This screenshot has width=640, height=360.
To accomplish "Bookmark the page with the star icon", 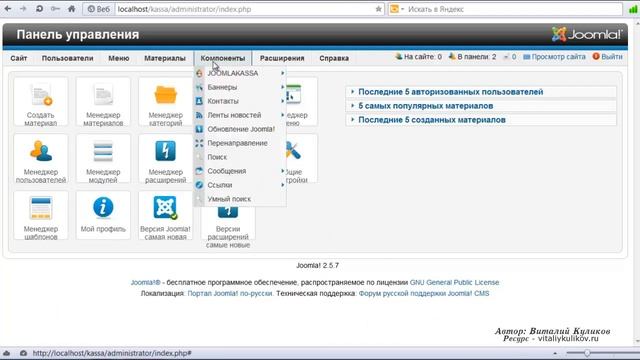I will click(x=378, y=9).
